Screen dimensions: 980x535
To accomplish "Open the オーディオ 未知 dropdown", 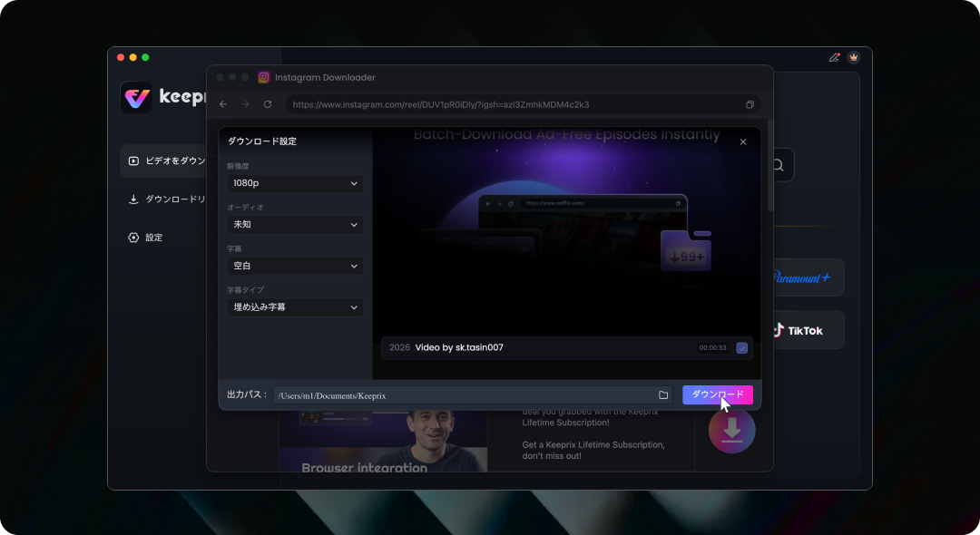I will point(295,224).
